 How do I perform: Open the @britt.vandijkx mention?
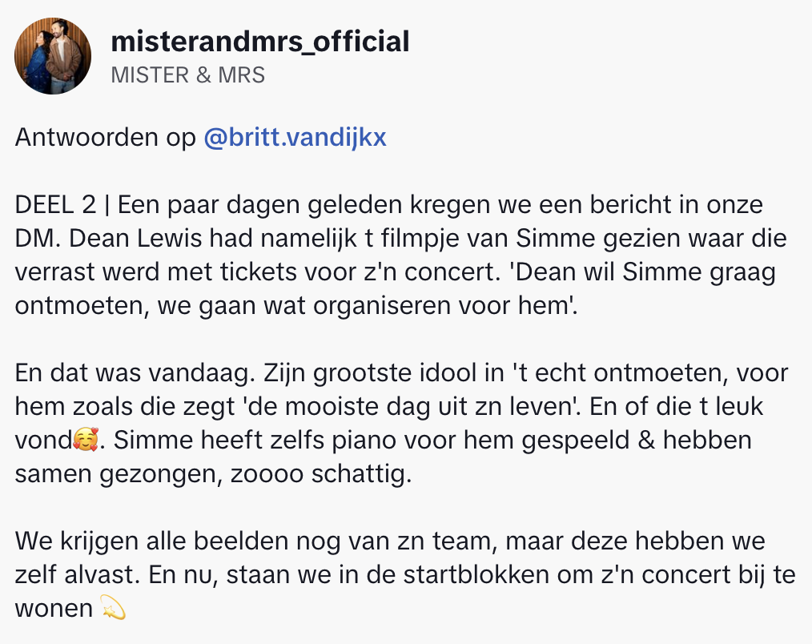295,138
